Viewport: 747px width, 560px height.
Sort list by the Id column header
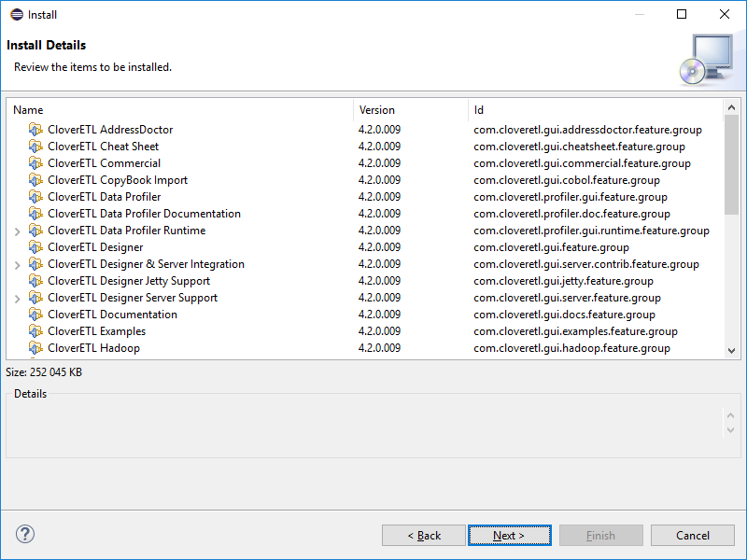(596, 110)
